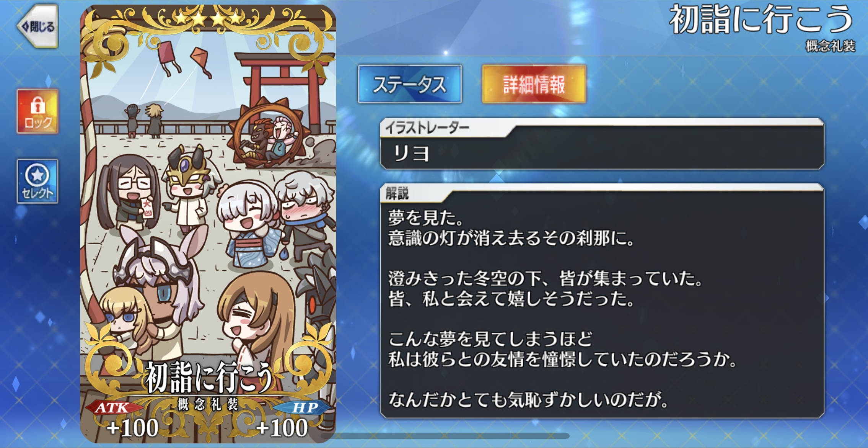Select the illustrator name リヨ field
This screenshot has width=868, height=448.
[602, 153]
